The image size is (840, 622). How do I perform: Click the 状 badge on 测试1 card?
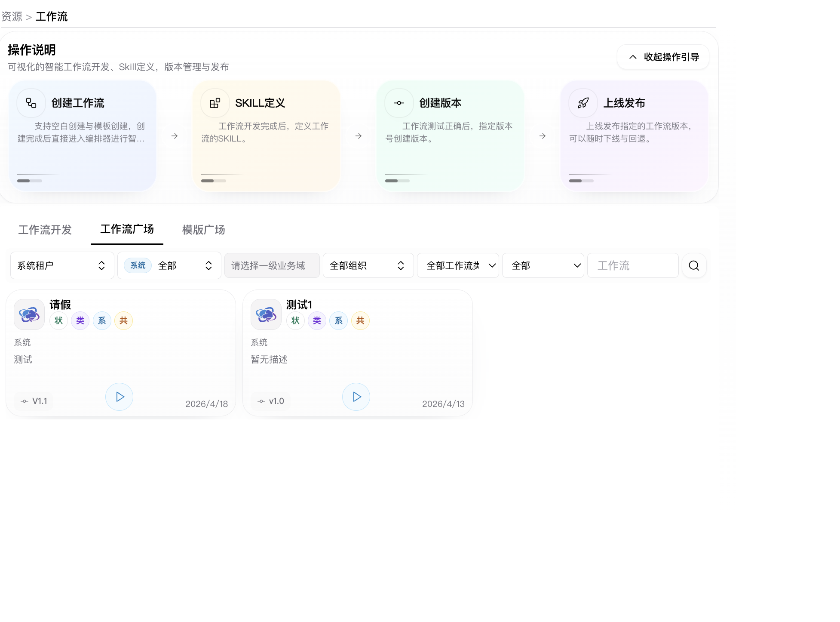point(295,320)
